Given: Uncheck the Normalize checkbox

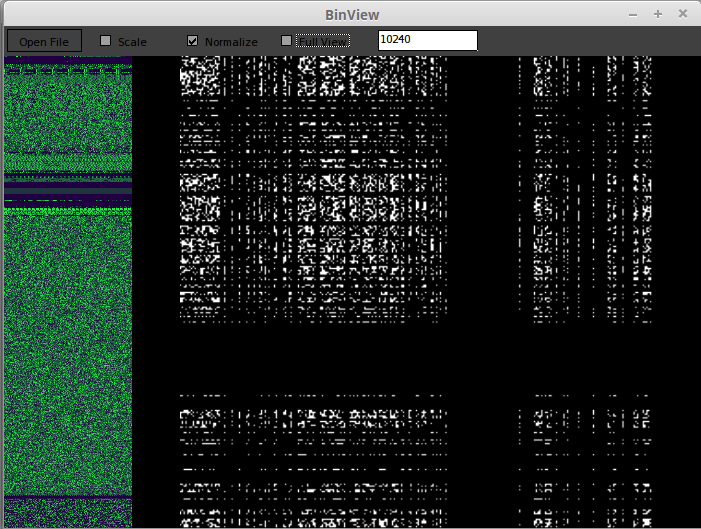Looking at the screenshot, I should coord(193,41).
